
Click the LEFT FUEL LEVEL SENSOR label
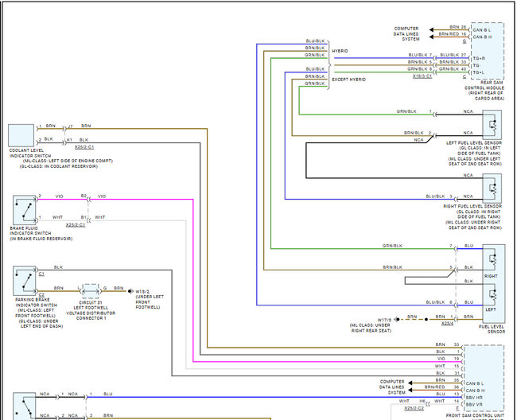474,142
